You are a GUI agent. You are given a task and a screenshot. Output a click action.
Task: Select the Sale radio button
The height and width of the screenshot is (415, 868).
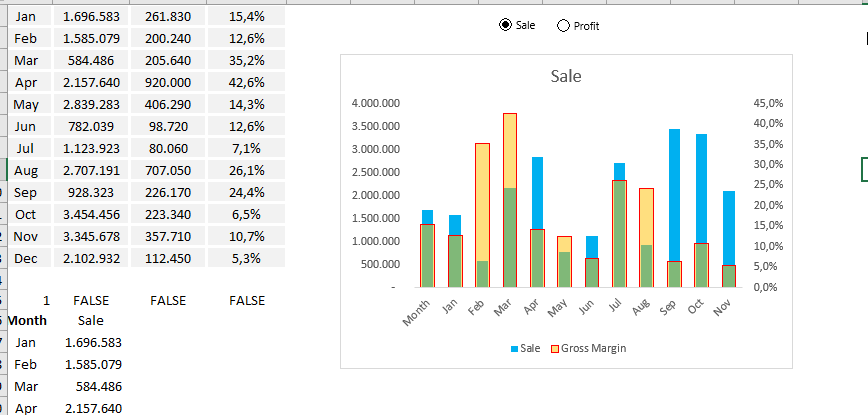click(505, 25)
